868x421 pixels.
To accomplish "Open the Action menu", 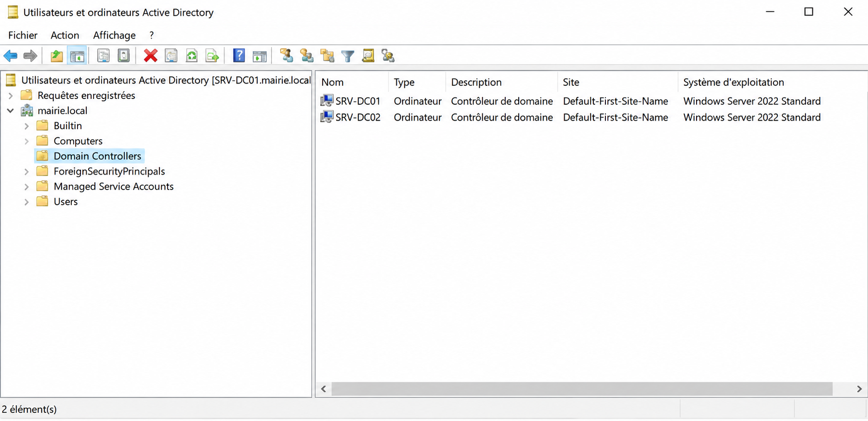I will (x=65, y=35).
